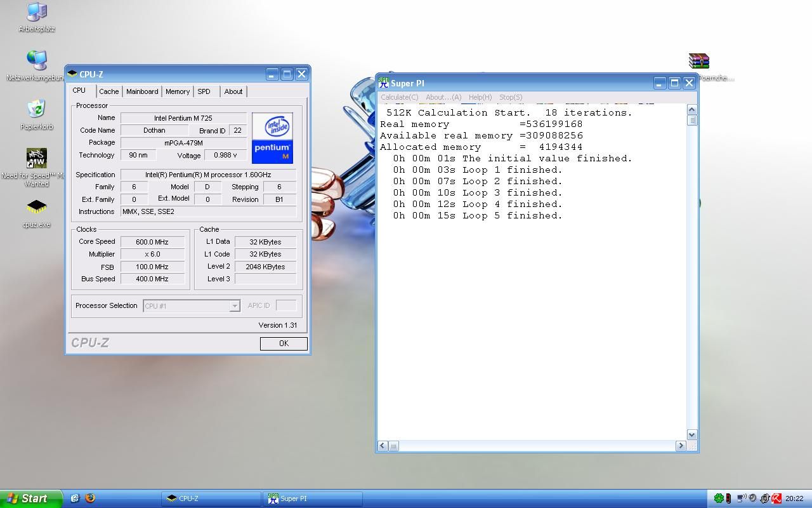Click the Super PI title bar icon

point(383,83)
